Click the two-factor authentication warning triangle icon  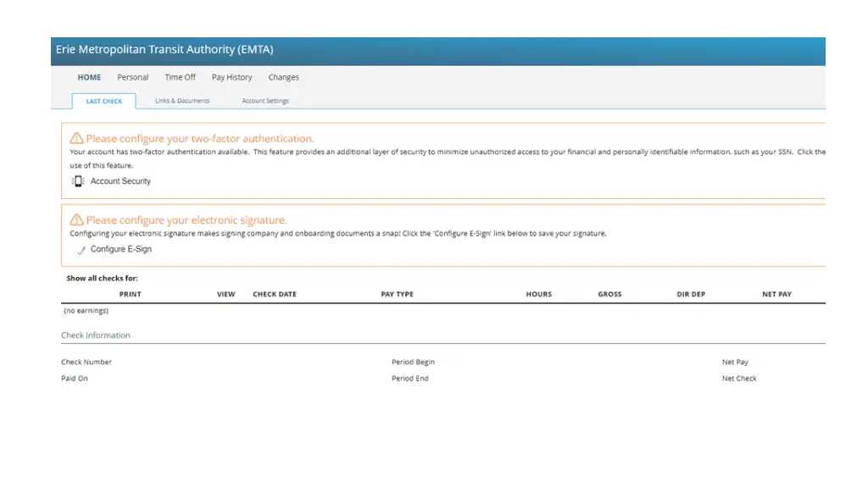tap(76, 138)
